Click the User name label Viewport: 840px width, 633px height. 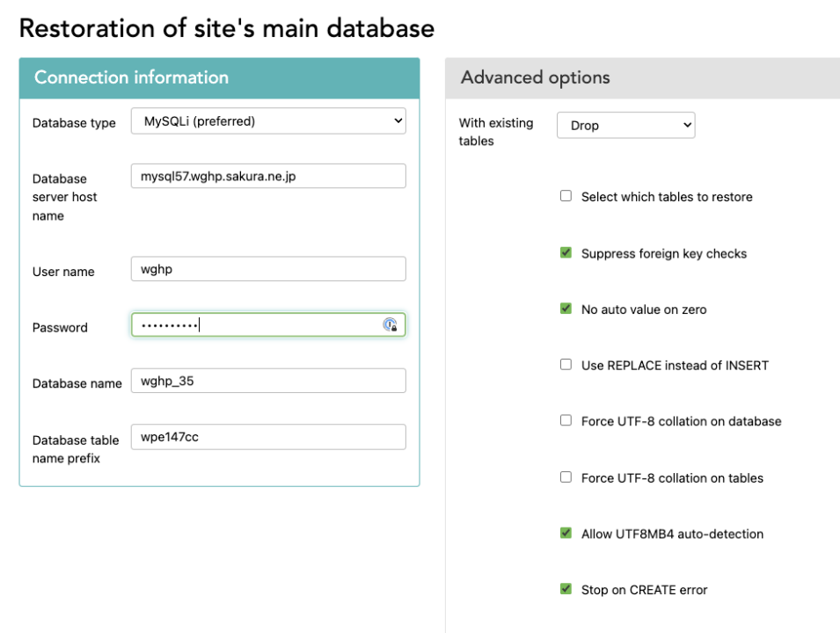point(63,272)
